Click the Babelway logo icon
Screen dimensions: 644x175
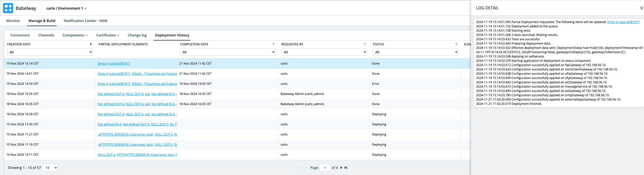point(8,8)
